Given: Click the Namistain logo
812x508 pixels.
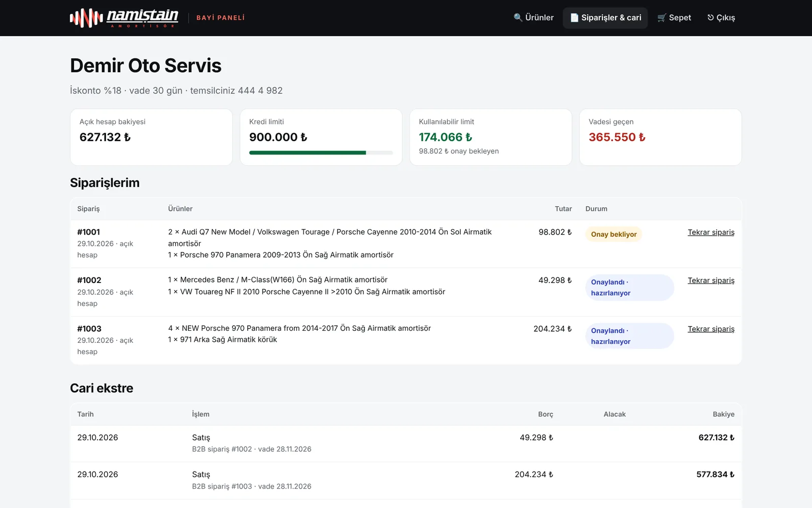Looking at the screenshot, I should click(124, 18).
